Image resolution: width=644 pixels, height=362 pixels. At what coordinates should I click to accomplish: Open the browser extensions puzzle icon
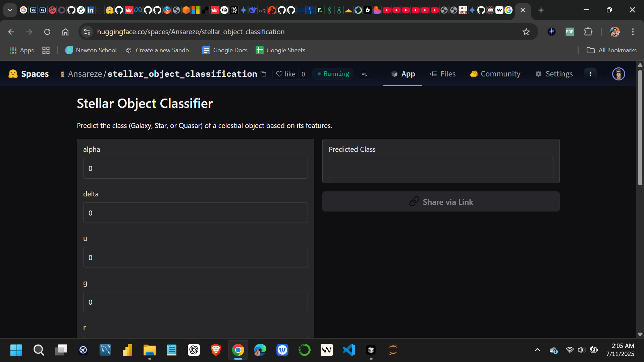(x=589, y=32)
